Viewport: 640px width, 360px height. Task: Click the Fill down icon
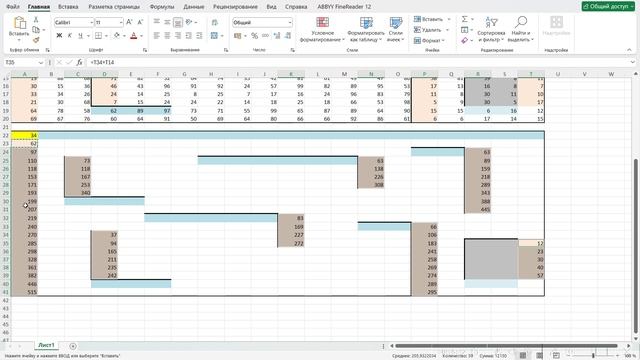(x=464, y=30)
